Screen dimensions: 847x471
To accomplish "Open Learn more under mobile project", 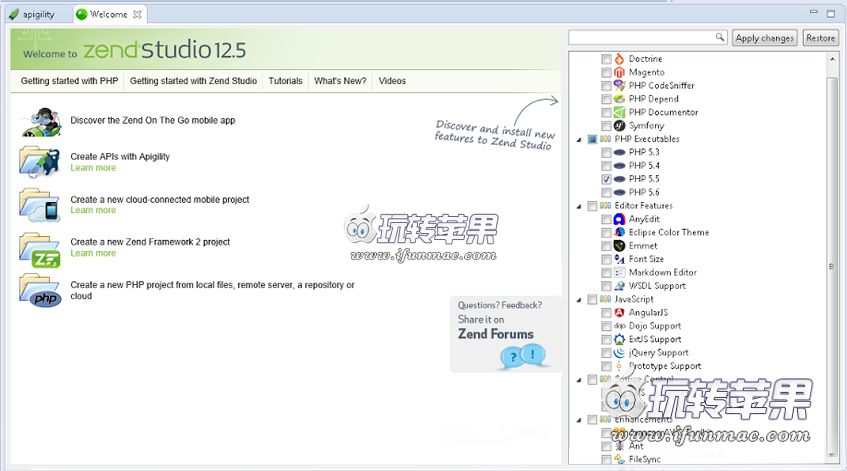I will [93, 210].
